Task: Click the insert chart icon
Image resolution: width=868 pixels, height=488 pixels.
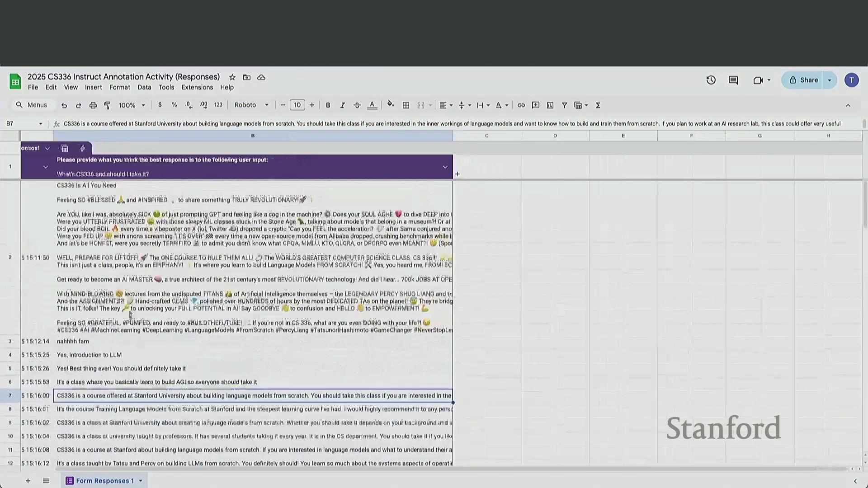Action: (550, 105)
